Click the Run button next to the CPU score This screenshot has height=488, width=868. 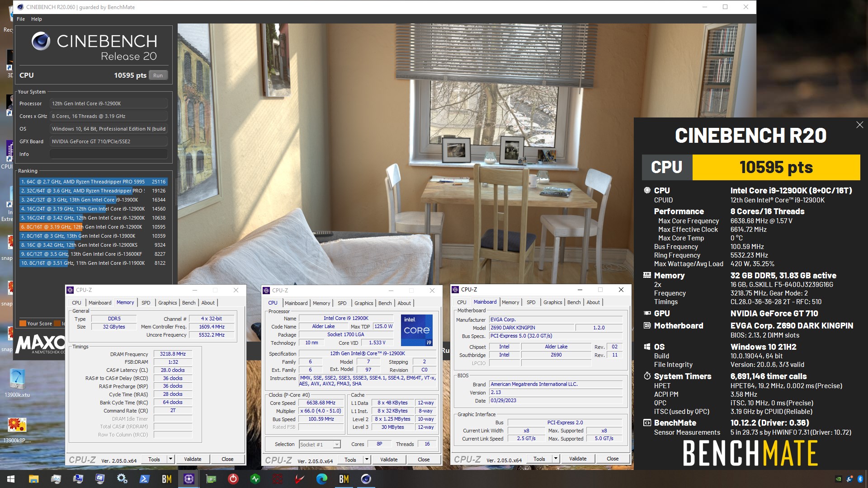(x=158, y=75)
